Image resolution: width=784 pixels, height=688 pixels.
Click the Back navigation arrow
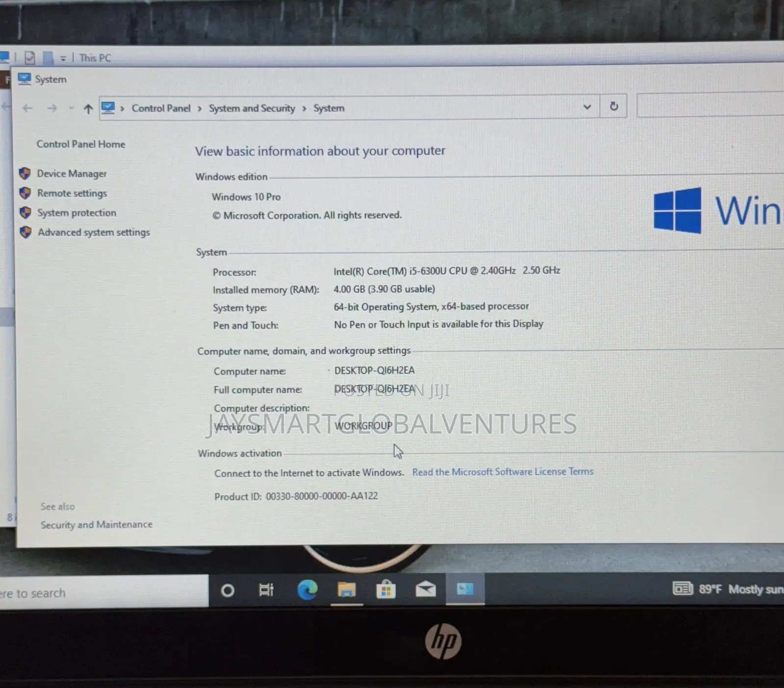27,108
